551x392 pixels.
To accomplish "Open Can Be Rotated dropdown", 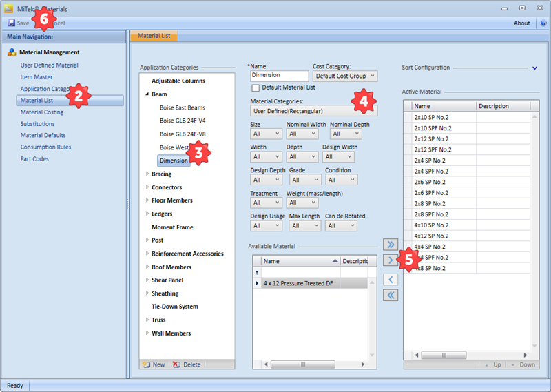I will (341, 226).
